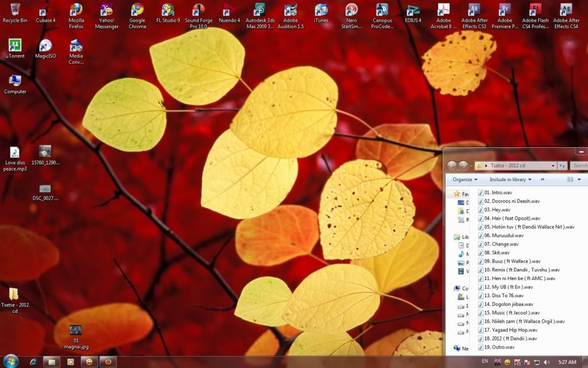Click the Explorer Back navigation button
The image size is (588, 368).
(x=452, y=166)
